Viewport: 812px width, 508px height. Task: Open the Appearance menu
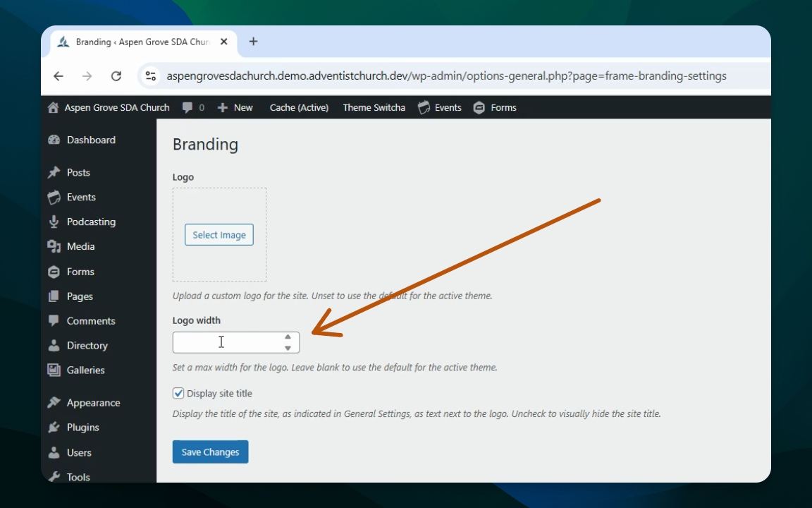point(93,402)
